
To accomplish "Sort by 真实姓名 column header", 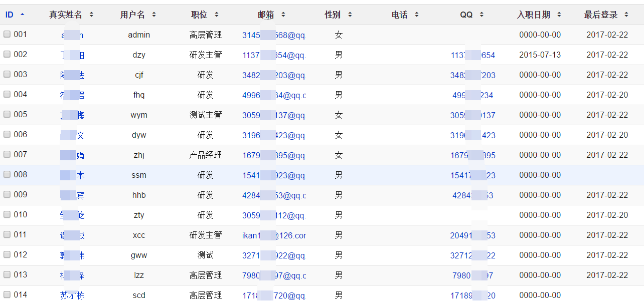I will pos(71,15).
